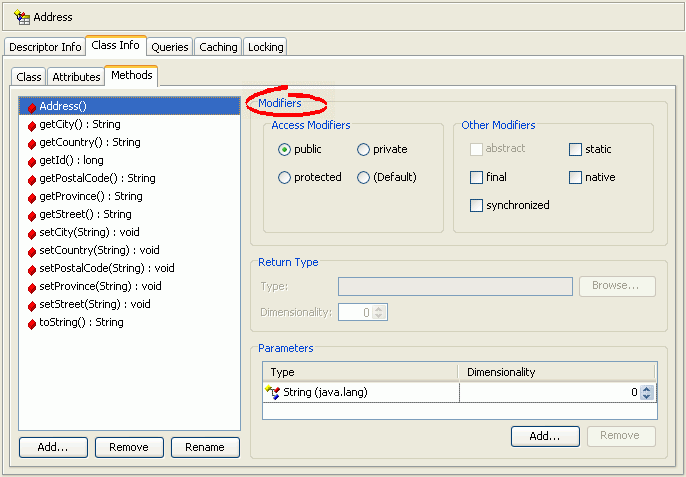Select setCountry(String) : void method
The image size is (686, 477).
pyautogui.click(x=130, y=250)
